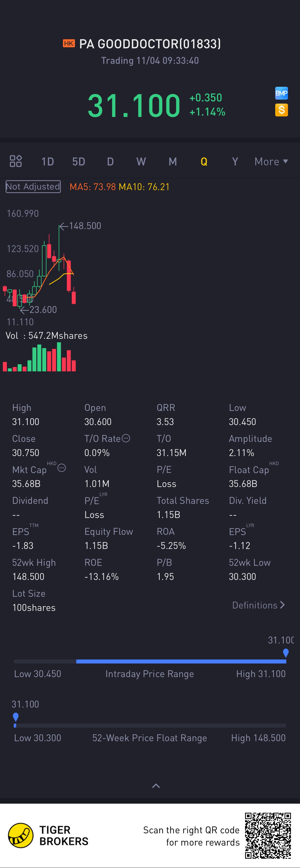The width and height of the screenshot is (300, 868).
Task: Tap the BMP quote level icon
Action: 281,93
